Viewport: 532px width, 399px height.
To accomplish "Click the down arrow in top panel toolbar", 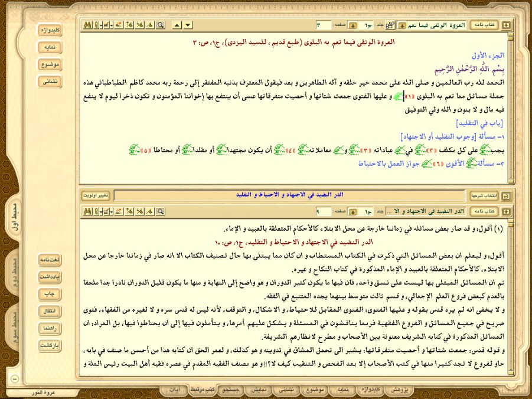I will pyautogui.click(x=188, y=25).
